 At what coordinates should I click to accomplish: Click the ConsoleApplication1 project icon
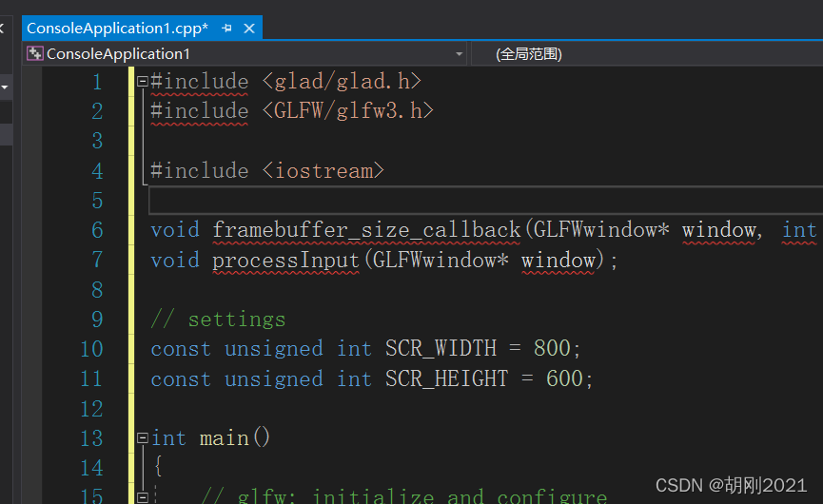point(35,53)
